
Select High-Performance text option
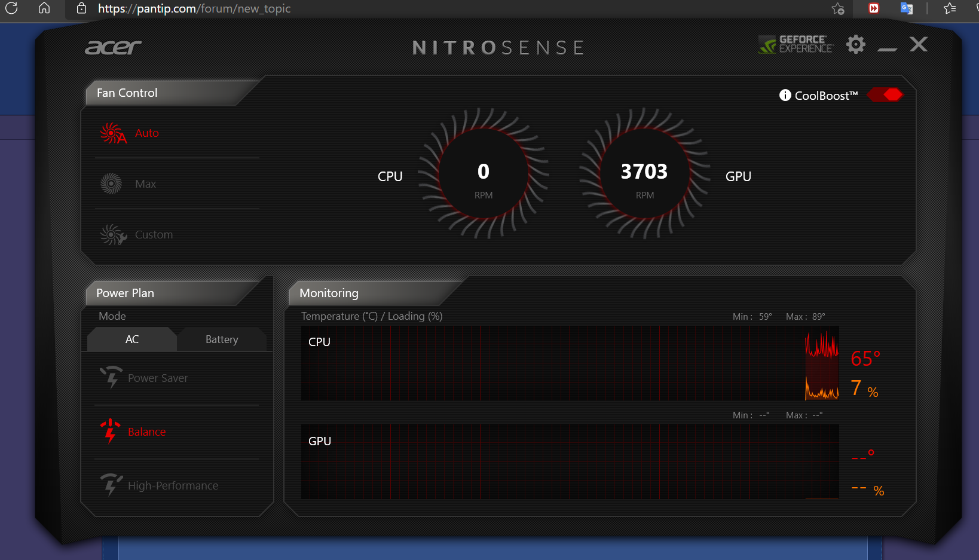[x=173, y=486]
